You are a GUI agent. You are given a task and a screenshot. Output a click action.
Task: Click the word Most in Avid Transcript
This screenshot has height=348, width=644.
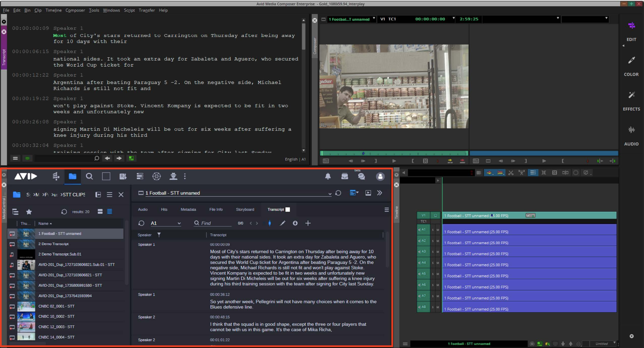coord(60,36)
